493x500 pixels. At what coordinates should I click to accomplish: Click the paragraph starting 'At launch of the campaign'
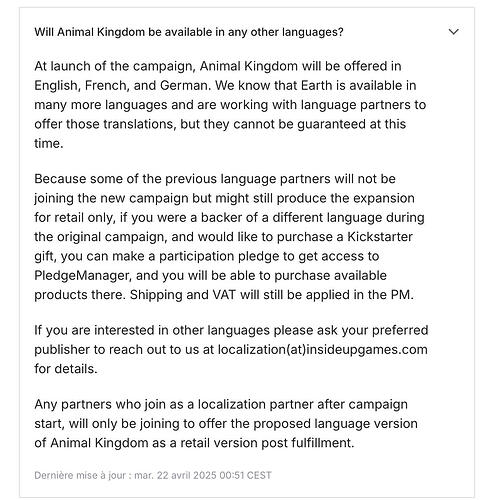click(x=230, y=105)
